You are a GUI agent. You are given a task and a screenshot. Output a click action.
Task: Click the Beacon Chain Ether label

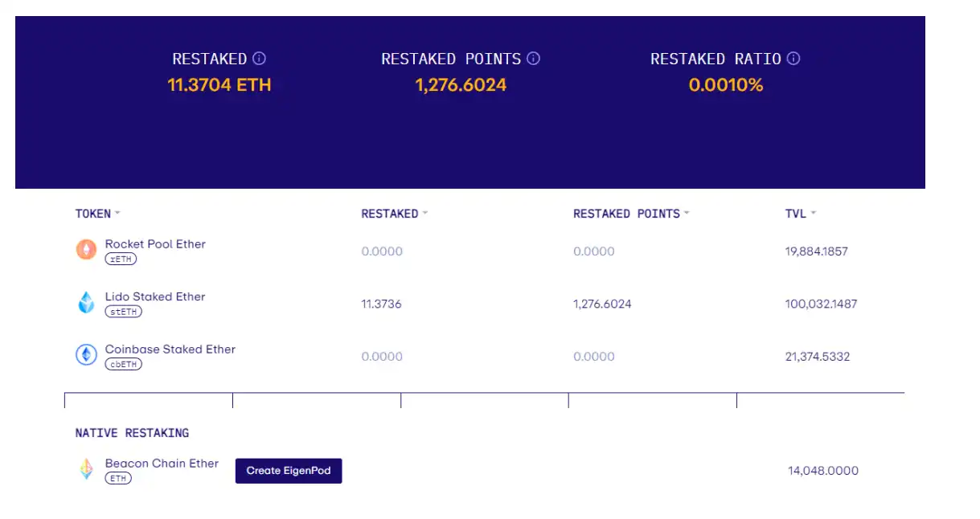pyautogui.click(x=162, y=464)
